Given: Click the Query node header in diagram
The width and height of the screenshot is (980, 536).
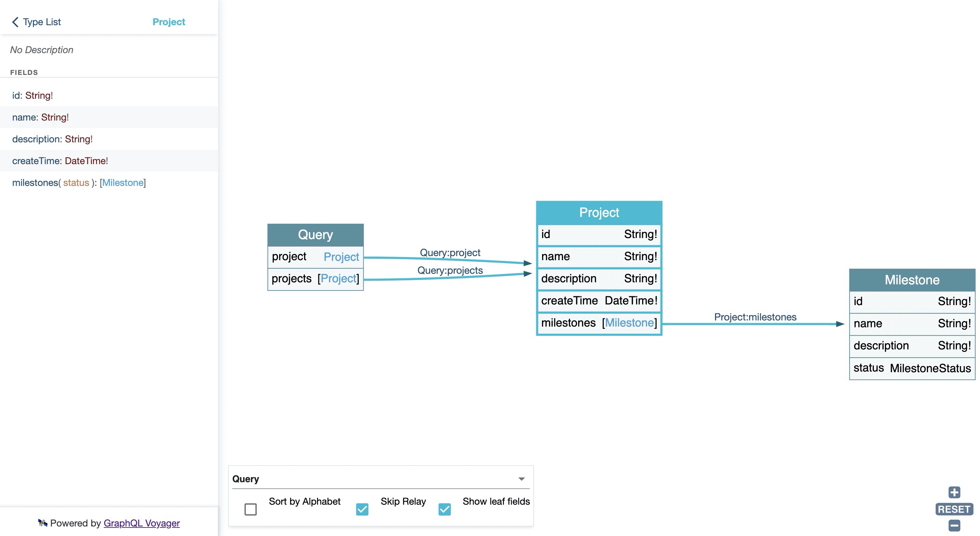Looking at the screenshot, I should [x=315, y=234].
